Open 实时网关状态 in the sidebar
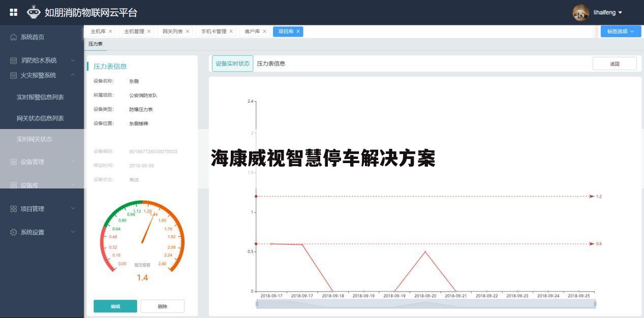 tap(34, 139)
